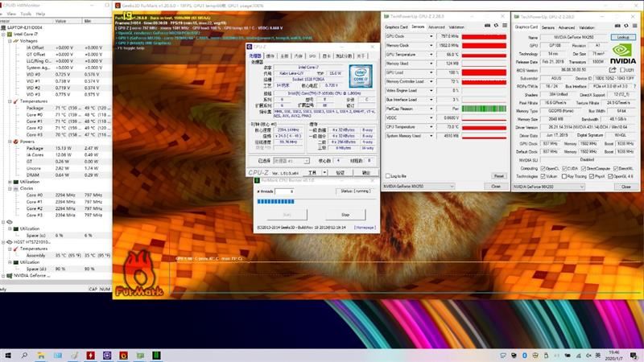Click the Stop button in FurMark CPU Burner
Viewport: 644px width, 362px height.
pyautogui.click(x=345, y=215)
